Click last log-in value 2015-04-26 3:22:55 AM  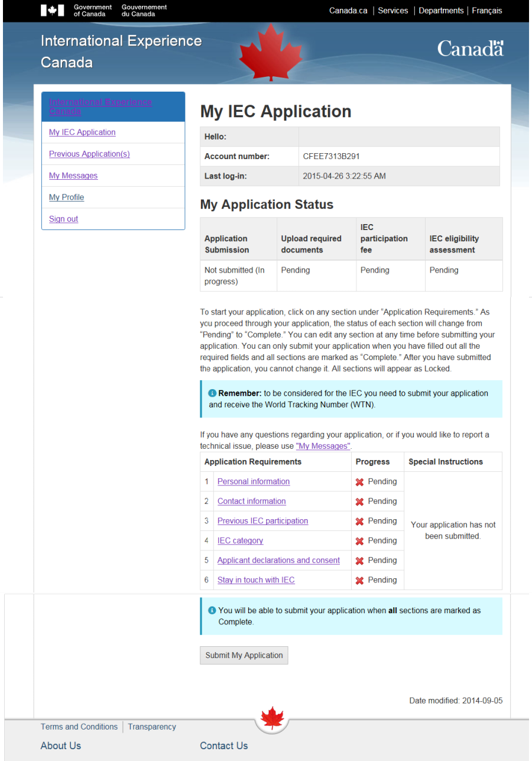click(x=345, y=176)
